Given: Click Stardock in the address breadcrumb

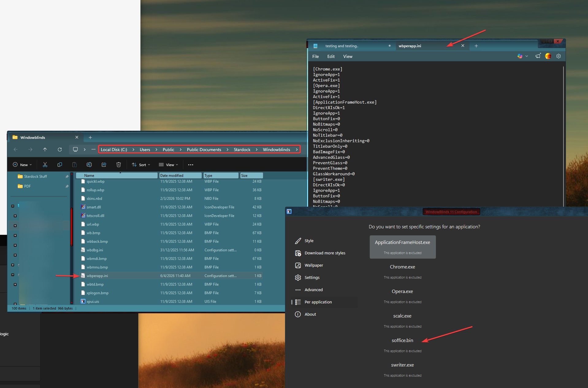Looking at the screenshot, I should tap(242, 150).
